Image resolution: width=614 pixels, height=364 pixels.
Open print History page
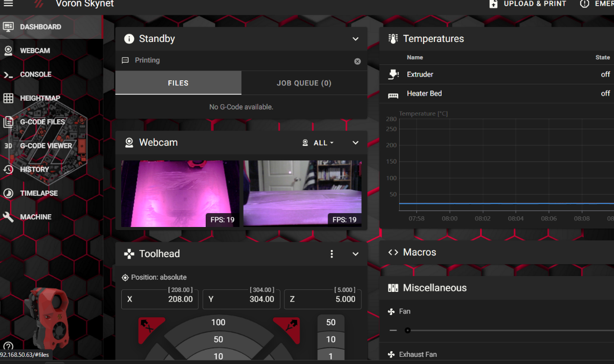[x=51, y=170]
